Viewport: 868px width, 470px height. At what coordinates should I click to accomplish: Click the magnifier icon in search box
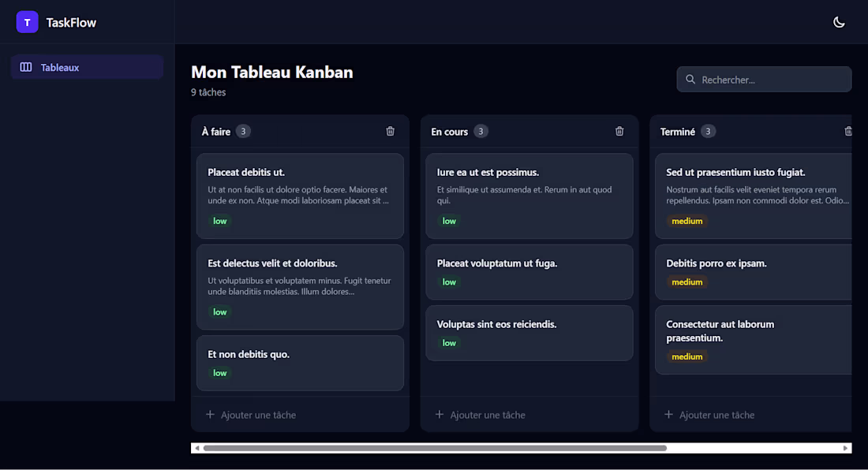tap(690, 80)
